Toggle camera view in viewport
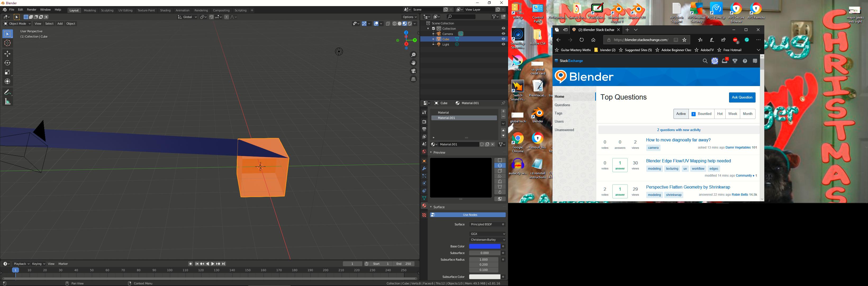 pyautogui.click(x=413, y=71)
